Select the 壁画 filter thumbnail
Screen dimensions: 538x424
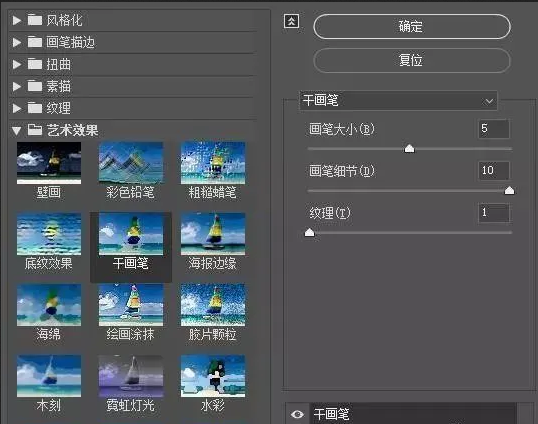point(49,163)
